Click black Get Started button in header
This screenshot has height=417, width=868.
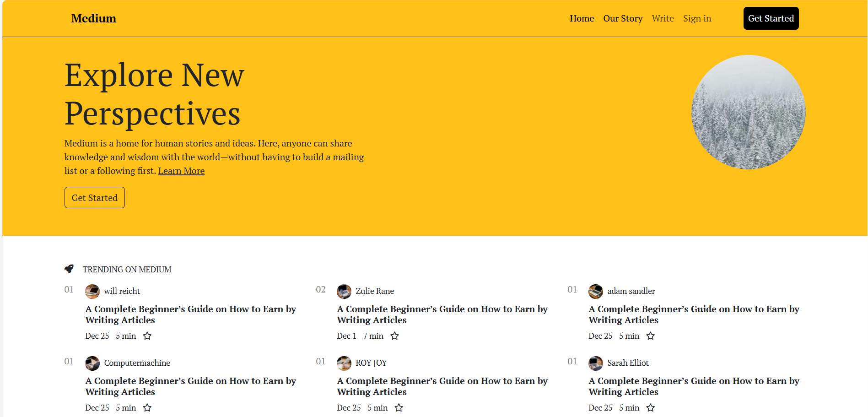(x=771, y=18)
